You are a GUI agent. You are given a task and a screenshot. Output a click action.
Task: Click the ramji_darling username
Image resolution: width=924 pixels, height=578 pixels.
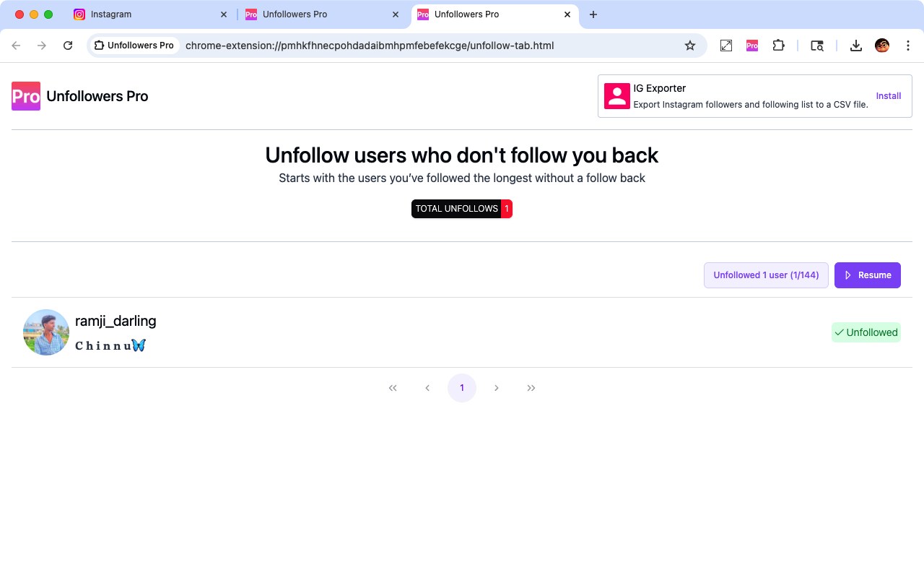click(x=115, y=321)
